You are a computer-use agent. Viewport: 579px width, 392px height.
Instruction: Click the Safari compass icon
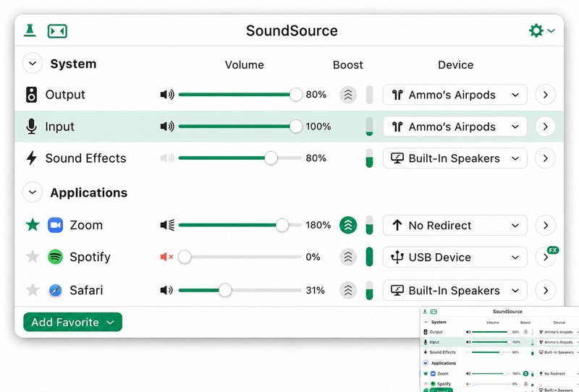pyautogui.click(x=56, y=290)
